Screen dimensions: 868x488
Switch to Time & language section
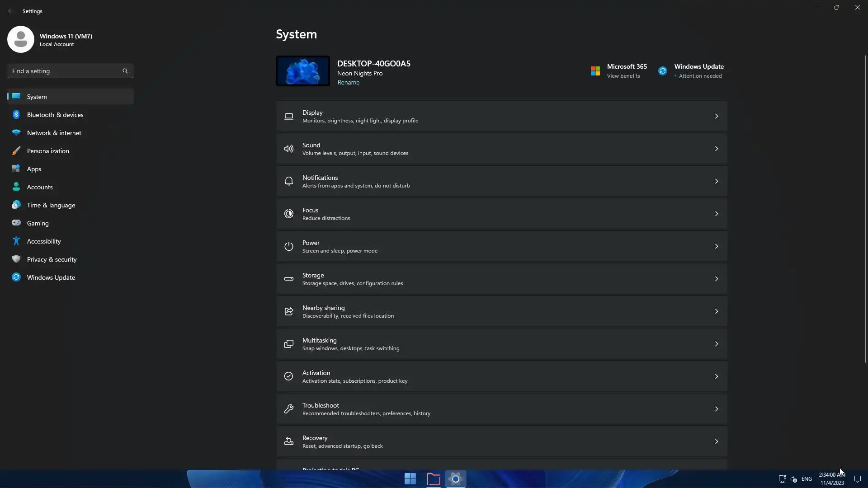(x=51, y=205)
